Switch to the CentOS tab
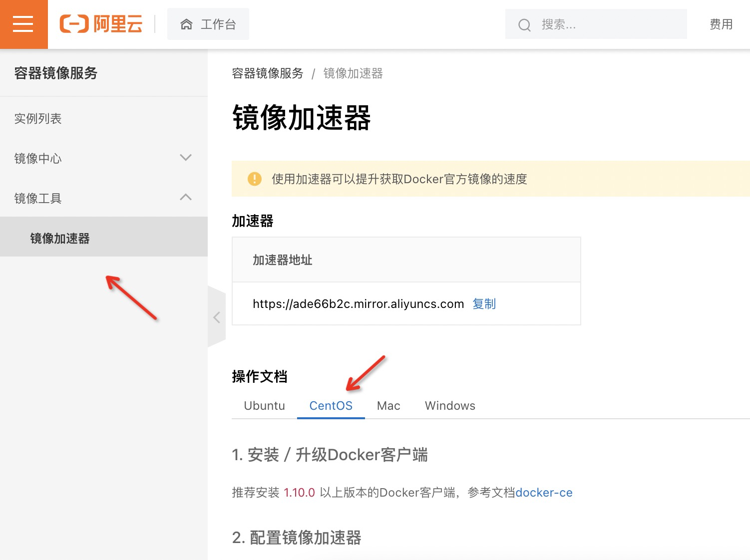The height and width of the screenshot is (560, 750). pos(331,406)
